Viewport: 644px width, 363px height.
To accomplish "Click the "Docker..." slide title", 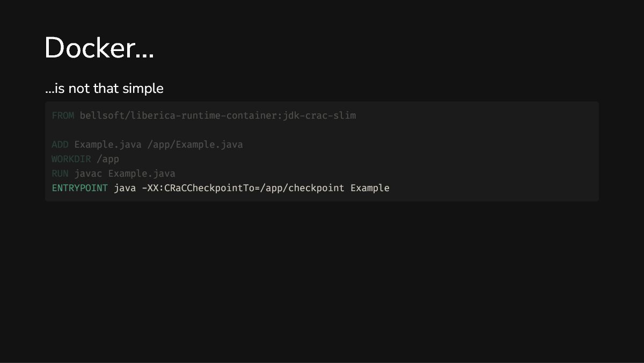I will 99,48.
